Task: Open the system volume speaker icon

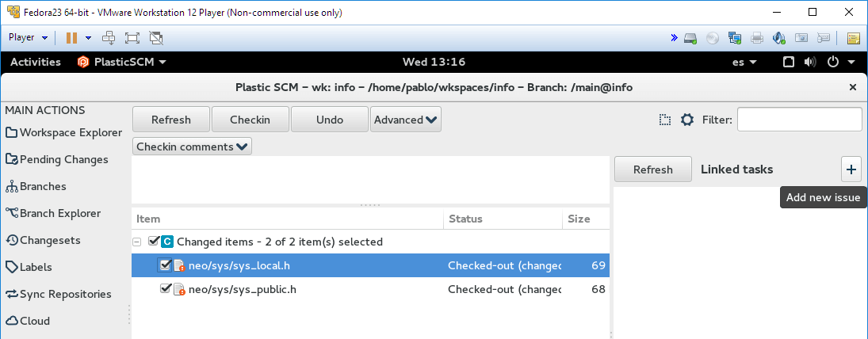Action: tap(810, 62)
